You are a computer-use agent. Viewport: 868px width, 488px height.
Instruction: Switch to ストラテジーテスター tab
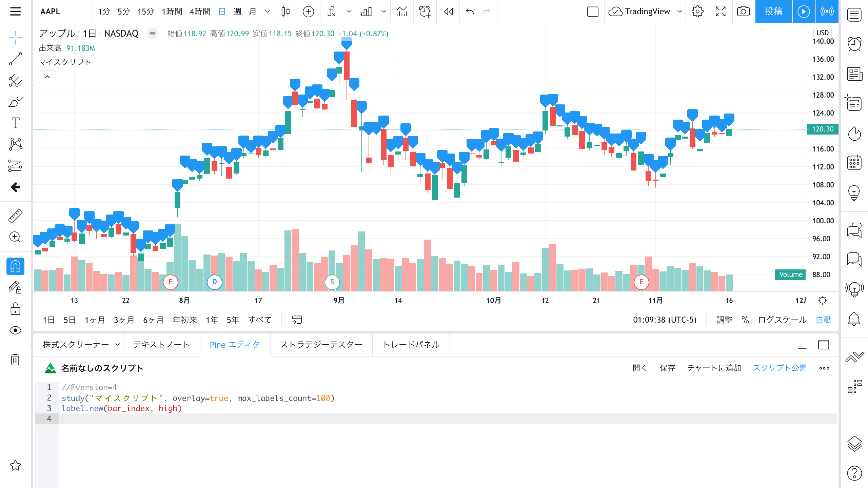(x=321, y=345)
